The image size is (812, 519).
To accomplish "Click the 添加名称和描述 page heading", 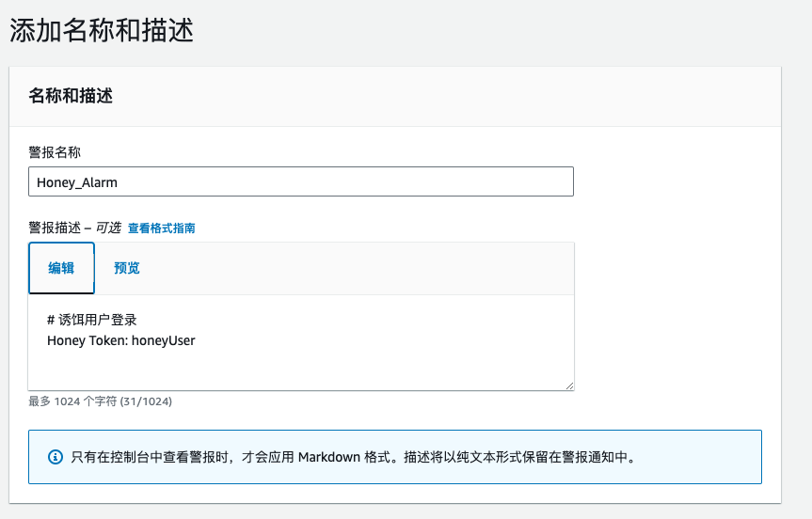I will tap(102, 30).
